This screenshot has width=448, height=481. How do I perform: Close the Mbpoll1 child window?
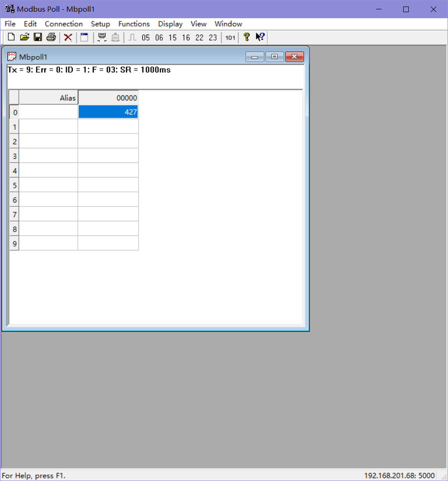(294, 57)
